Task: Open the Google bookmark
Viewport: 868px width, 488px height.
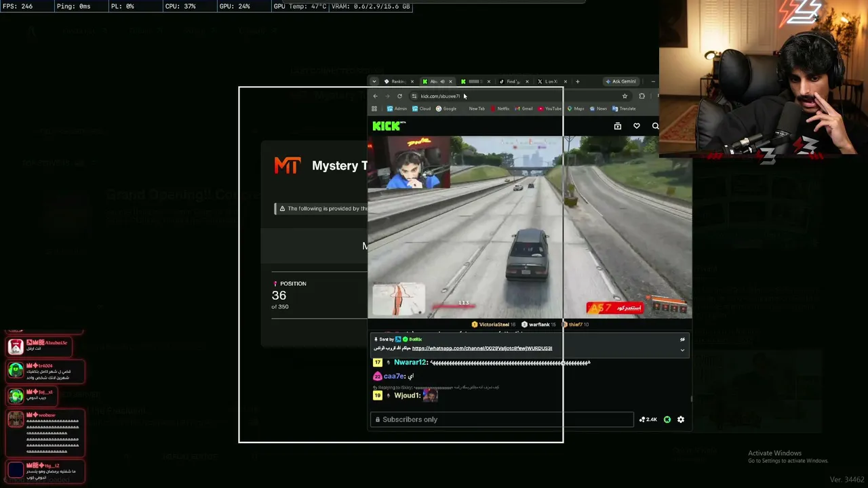Action: coord(446,108)
